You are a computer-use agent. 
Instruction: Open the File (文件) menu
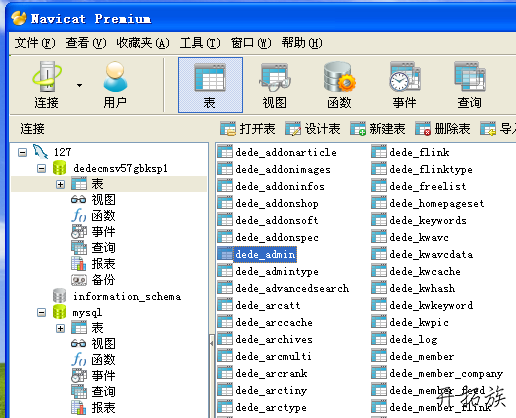pyautogui.click(x=35, y=43)
